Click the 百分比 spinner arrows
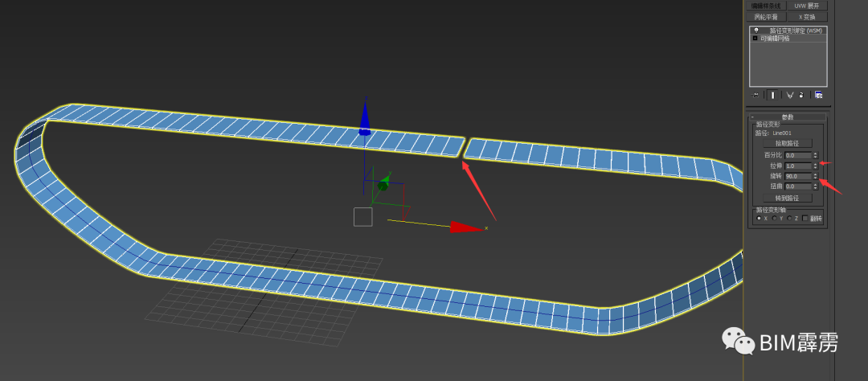 click(x=816, y=156)
